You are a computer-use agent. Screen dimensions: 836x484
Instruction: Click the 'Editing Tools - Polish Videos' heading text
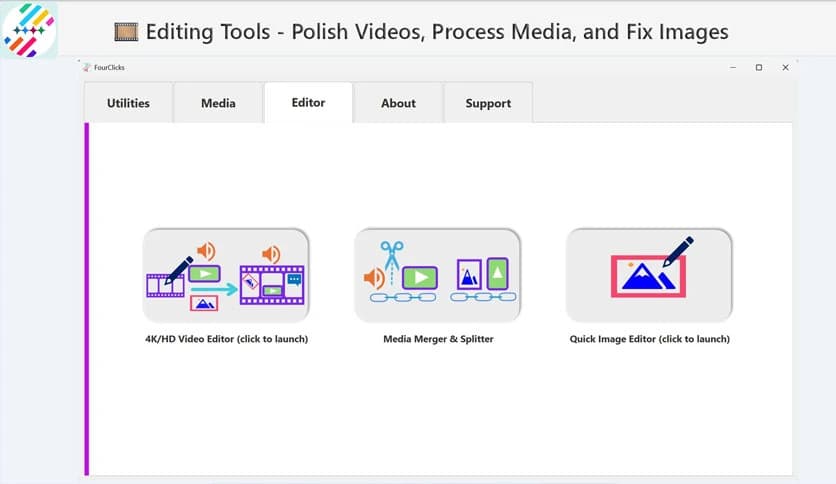tap(437, 32)
